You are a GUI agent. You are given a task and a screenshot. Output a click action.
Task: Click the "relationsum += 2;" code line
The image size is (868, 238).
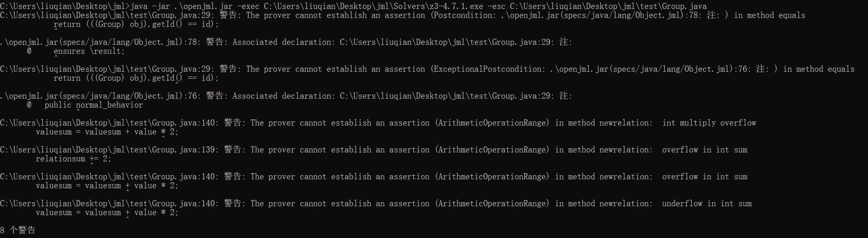(x=73, y=159)
